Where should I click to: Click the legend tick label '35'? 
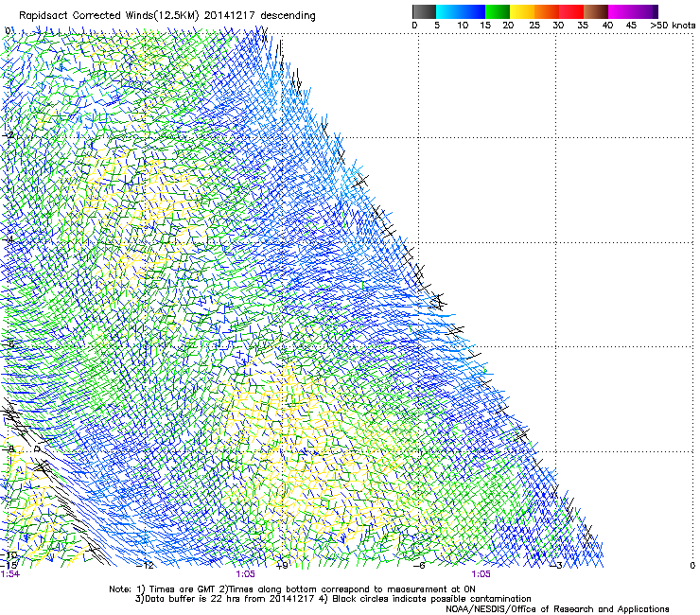click(x=583, y=26)
